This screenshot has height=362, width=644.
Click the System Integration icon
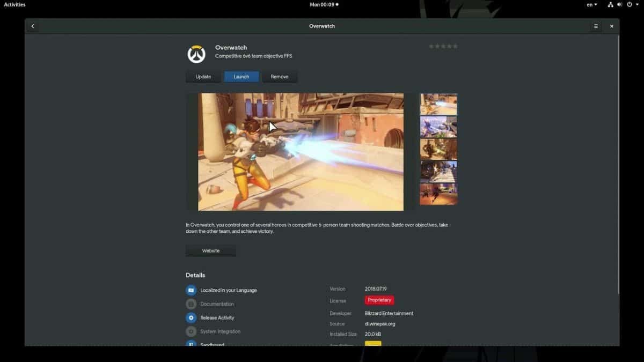[191, 331]
